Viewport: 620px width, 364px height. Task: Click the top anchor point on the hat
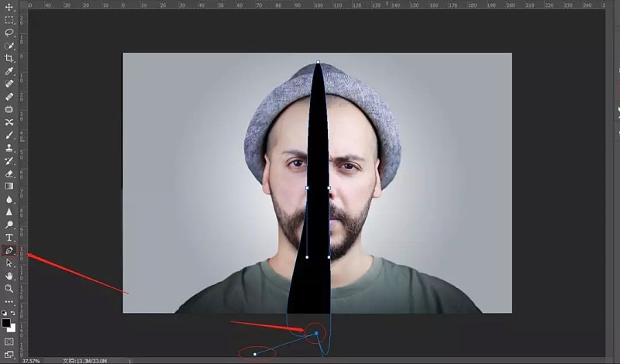tap(318, 62)
